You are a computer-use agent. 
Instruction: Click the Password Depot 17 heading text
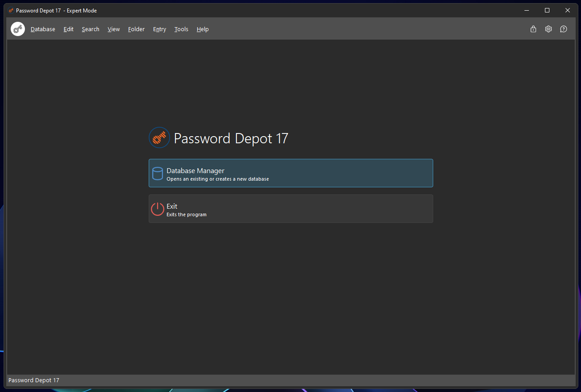231,138
